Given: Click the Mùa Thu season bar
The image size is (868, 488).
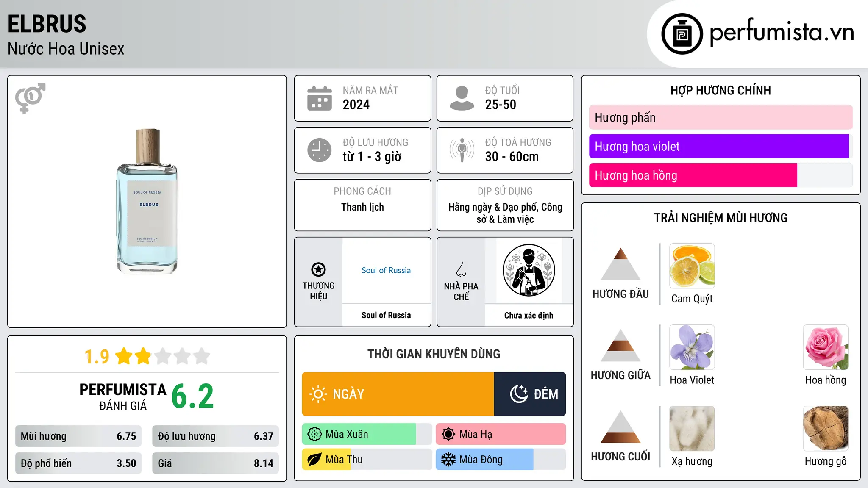Looking at the screenshot, I should (367, 460).
